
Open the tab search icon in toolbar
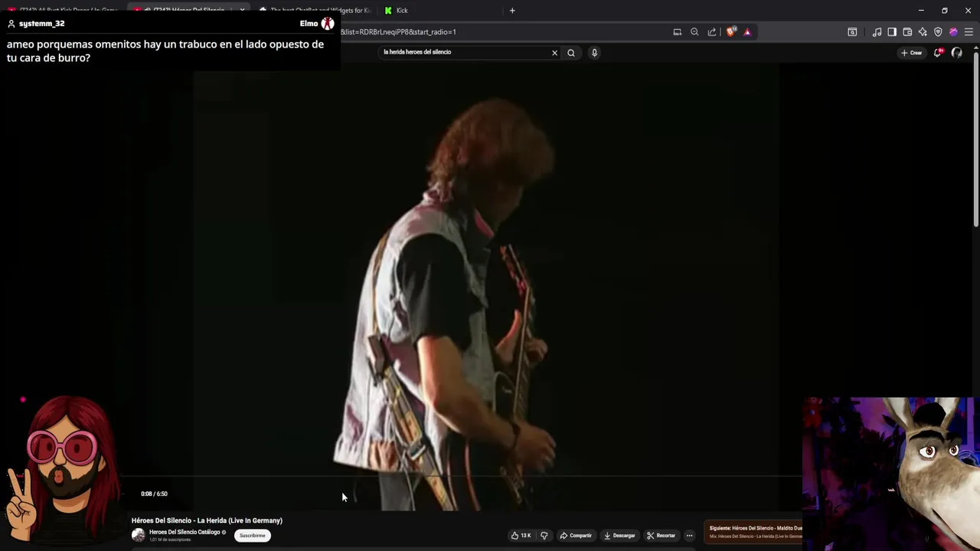pyautogui.click(x=852, y=32)
